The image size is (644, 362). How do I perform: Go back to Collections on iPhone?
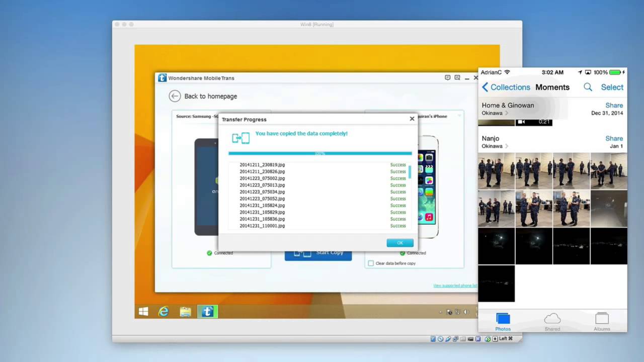(506, 87)
